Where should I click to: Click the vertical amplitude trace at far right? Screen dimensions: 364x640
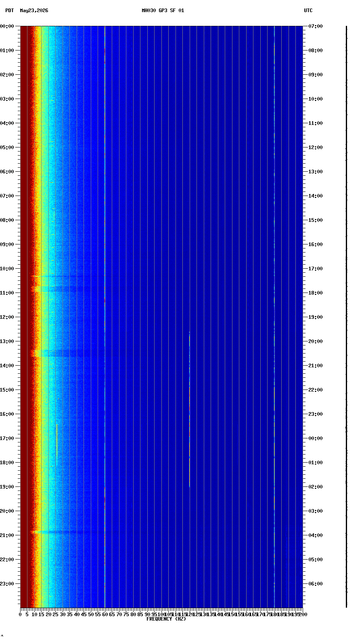(x=346, y=317)
